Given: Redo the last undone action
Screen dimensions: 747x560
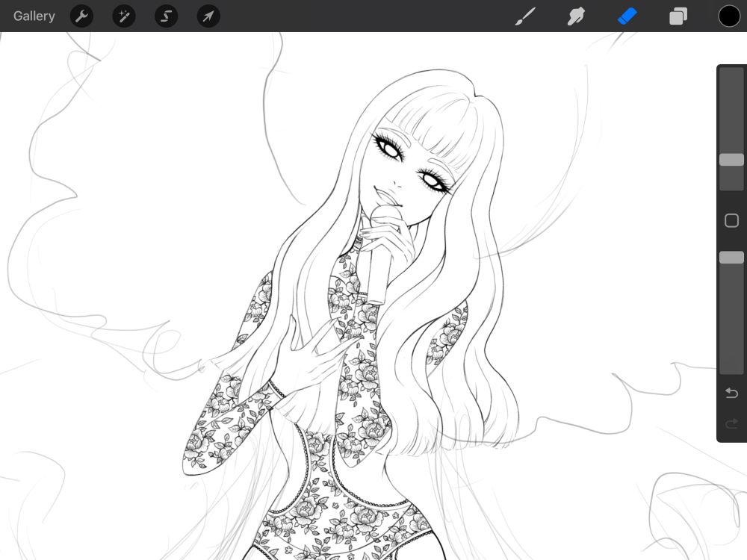Looking at the screenshot, I should pos(731,423).
